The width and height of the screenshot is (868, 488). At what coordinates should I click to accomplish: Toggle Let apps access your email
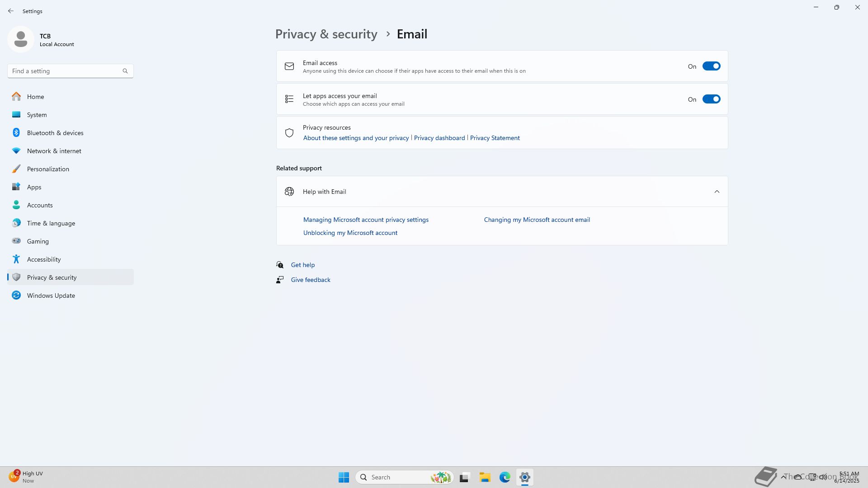(x=711, y=99)
